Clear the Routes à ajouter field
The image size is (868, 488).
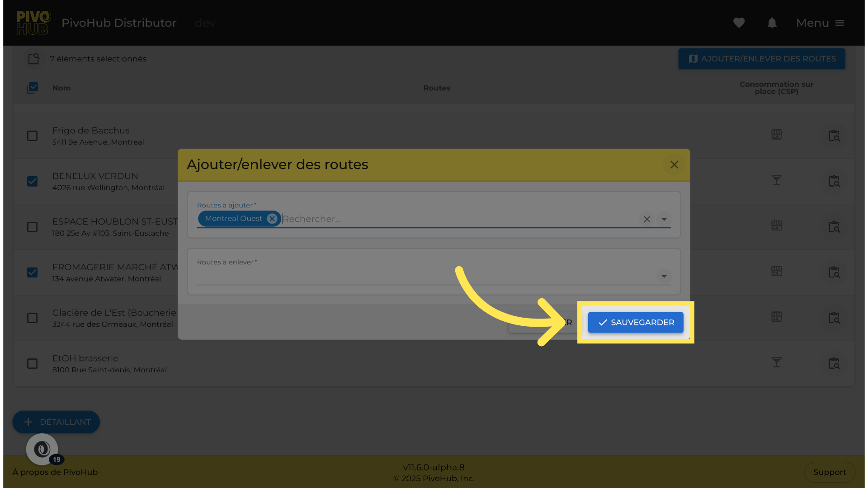647,219
